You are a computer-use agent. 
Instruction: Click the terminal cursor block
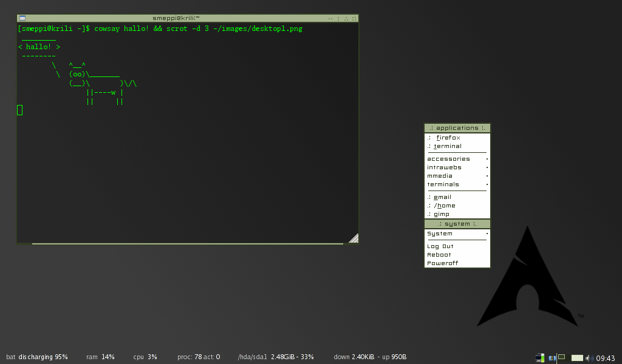20,110
